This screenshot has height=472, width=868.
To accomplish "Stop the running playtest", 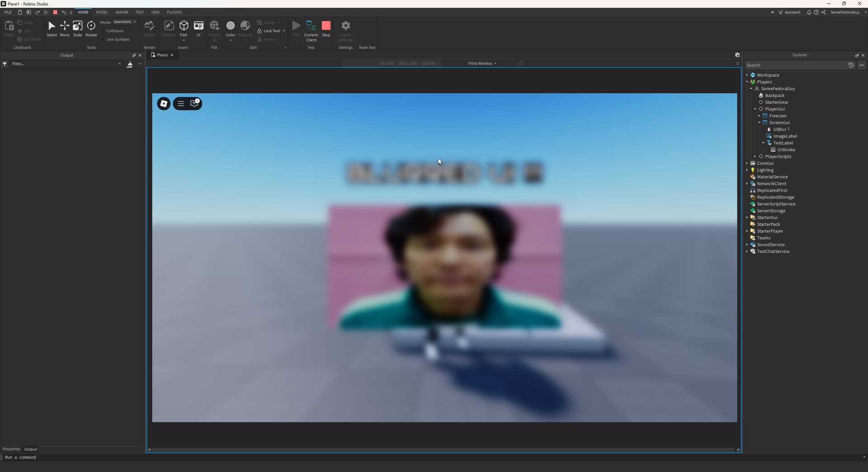I will coord(326,29).
